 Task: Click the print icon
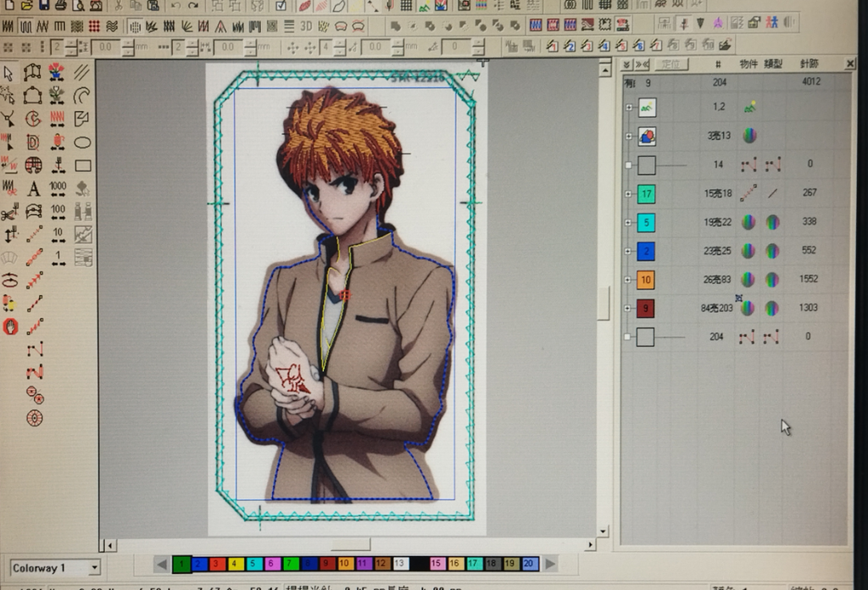(61, 5)
